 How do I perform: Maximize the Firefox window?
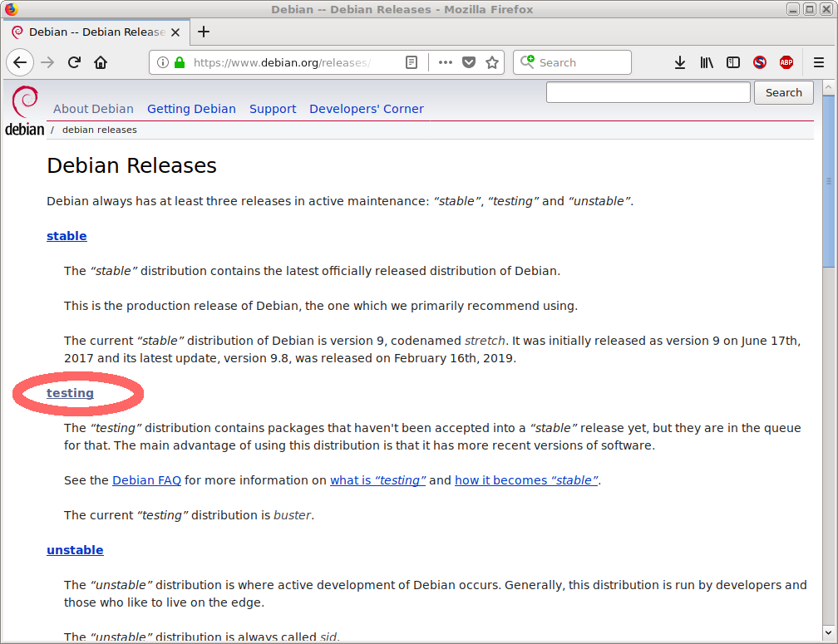tap(810, 9)
